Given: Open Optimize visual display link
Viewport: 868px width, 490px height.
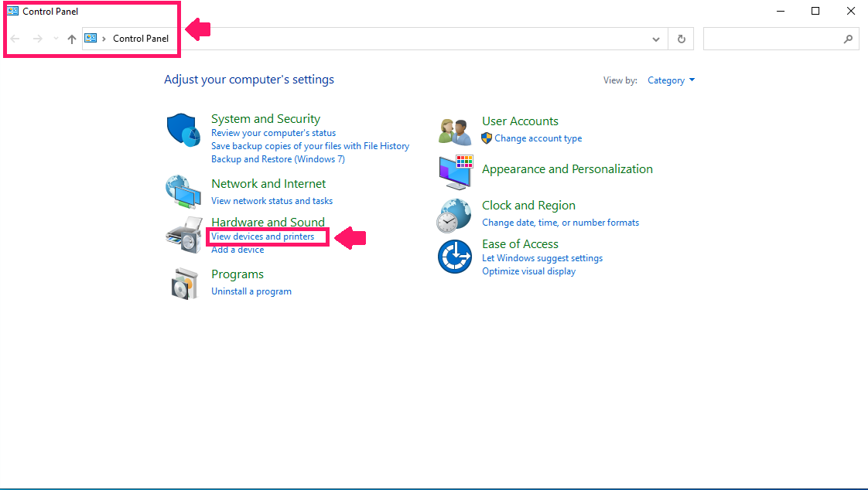Looking at the screenshot, I should [x=528, y=271].
